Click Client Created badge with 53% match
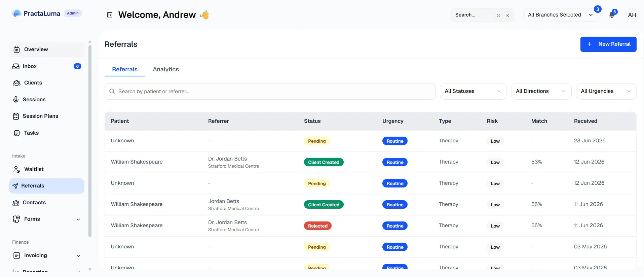Screen dimensions: 644x277 324,162
